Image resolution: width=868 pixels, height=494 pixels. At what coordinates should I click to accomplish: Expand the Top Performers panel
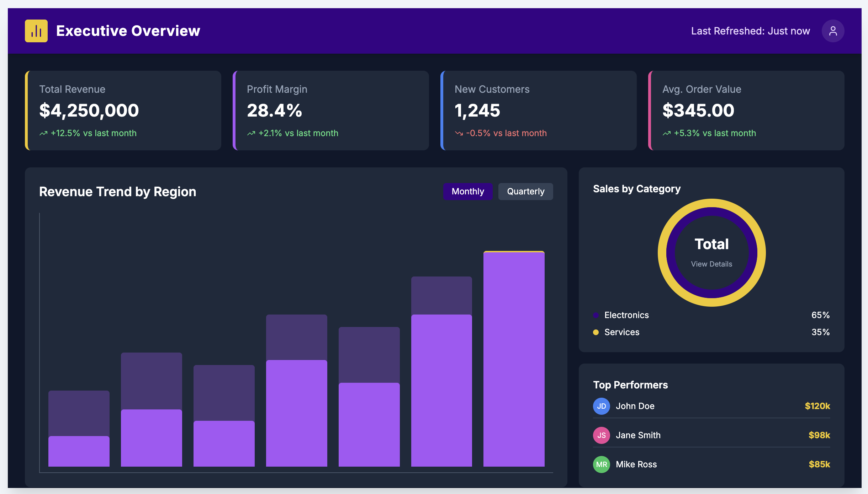click(x=630, y=385)
